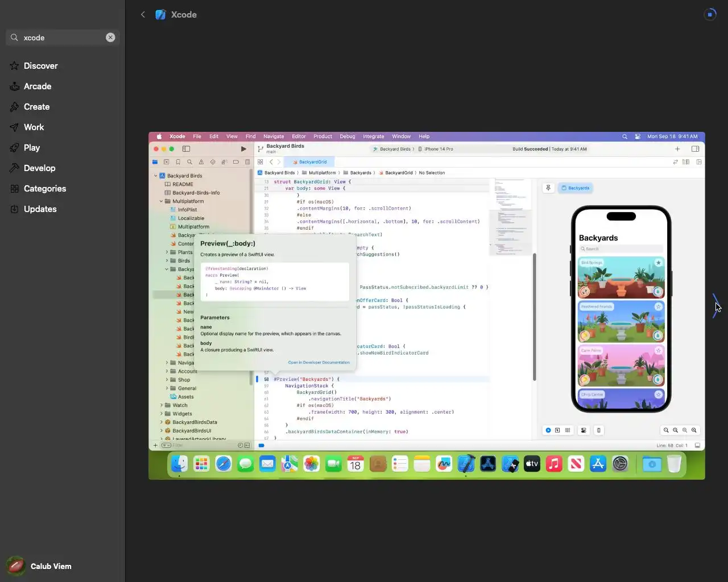
Task: Expand the General folder in Xcode preview
Action: [167, 388]
